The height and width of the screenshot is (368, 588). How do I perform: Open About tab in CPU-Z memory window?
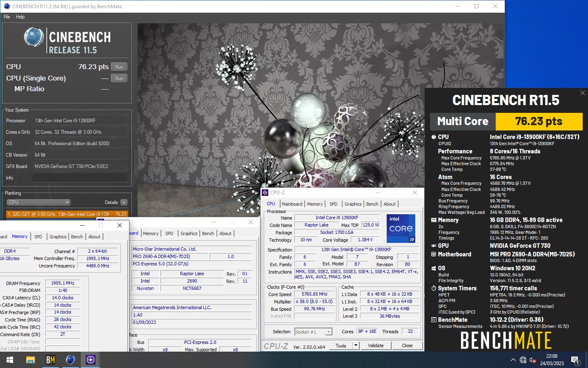[x=94, y=237]
